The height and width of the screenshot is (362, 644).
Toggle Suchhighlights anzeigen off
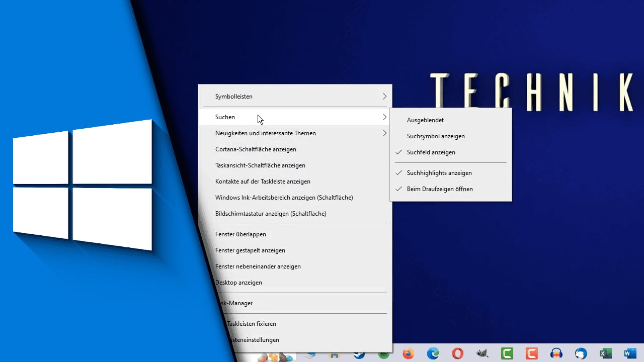(x=451, y=173)
